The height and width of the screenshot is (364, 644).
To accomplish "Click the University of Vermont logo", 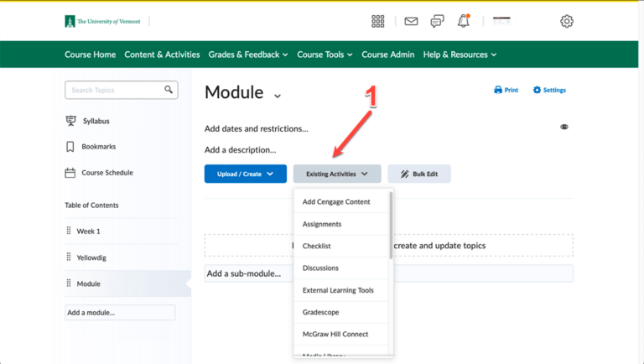I will pos(102,21).
